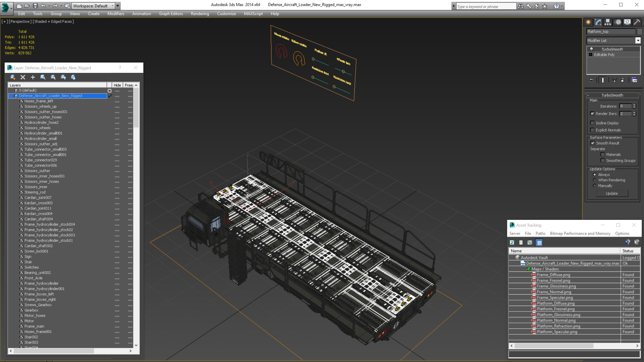Click the [Shaded + Edged Faces] viewport label

pos(53,21)
